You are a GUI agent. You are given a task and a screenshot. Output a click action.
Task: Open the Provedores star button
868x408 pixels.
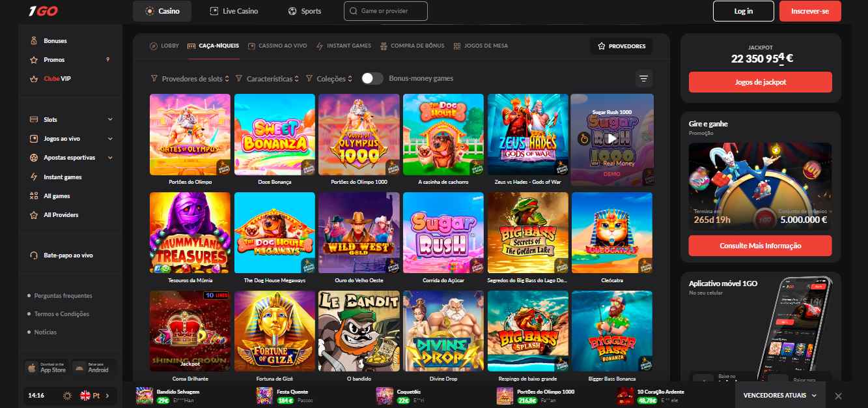click(621, 46)
